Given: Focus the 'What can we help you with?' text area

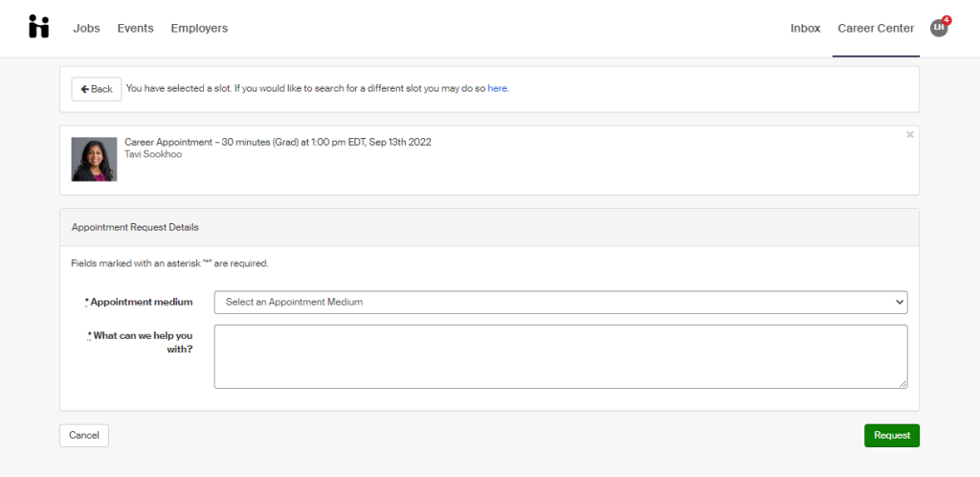Looking at the screenshot, I should (561, 356).
